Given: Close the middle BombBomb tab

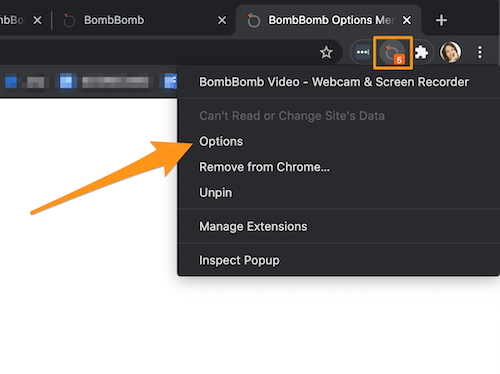Looking at the screenshot, I should pos(222,20).
